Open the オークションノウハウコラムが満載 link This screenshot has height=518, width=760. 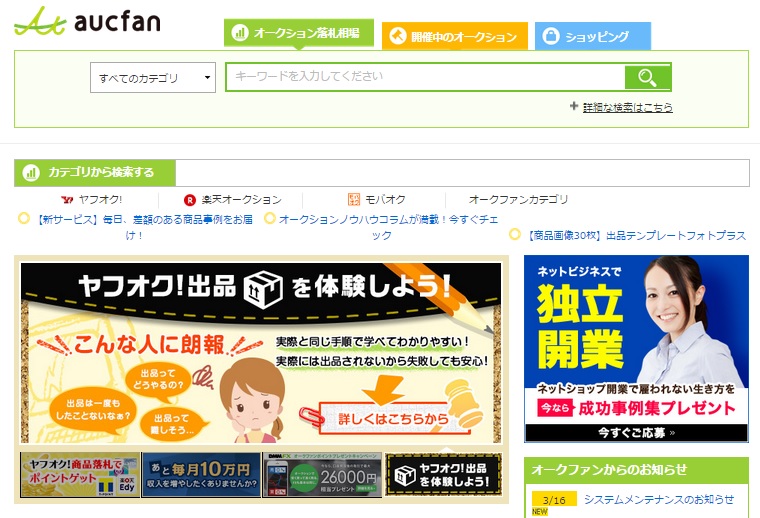388,227
